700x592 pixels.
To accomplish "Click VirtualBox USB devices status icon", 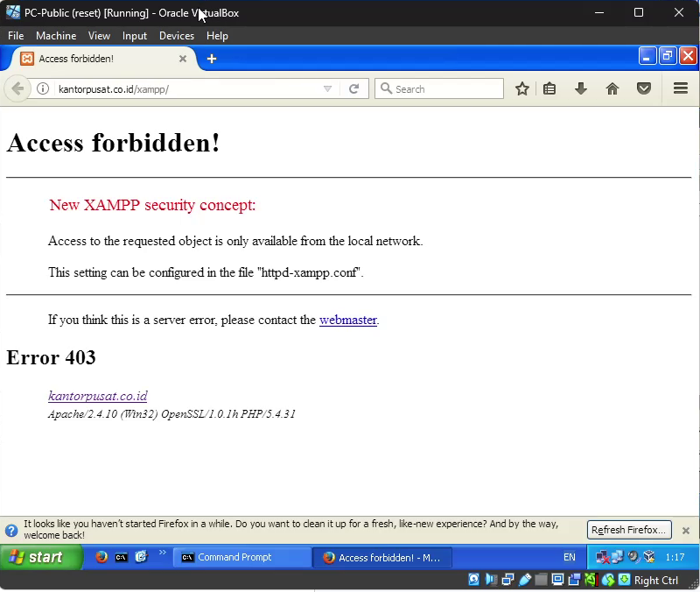I will 524,580.
